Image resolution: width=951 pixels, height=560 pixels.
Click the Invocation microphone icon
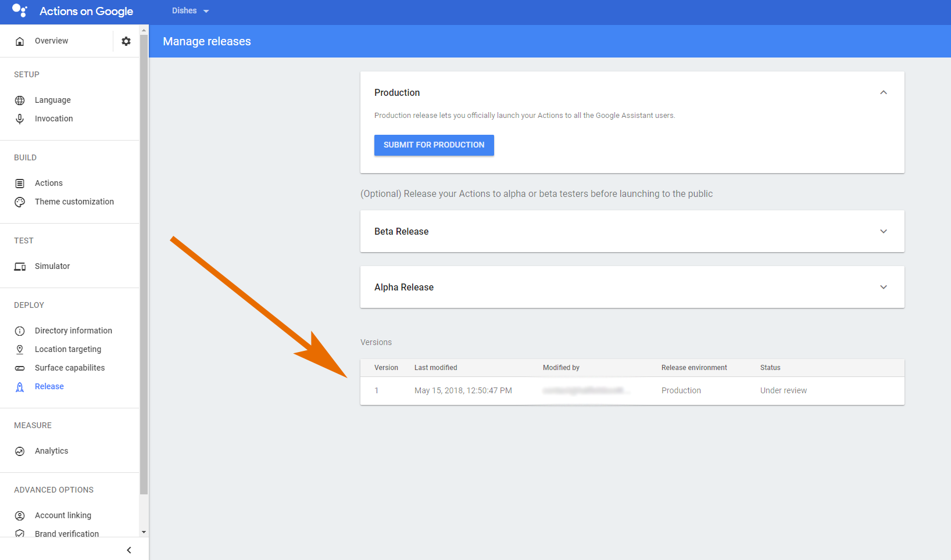pos(20,119)
